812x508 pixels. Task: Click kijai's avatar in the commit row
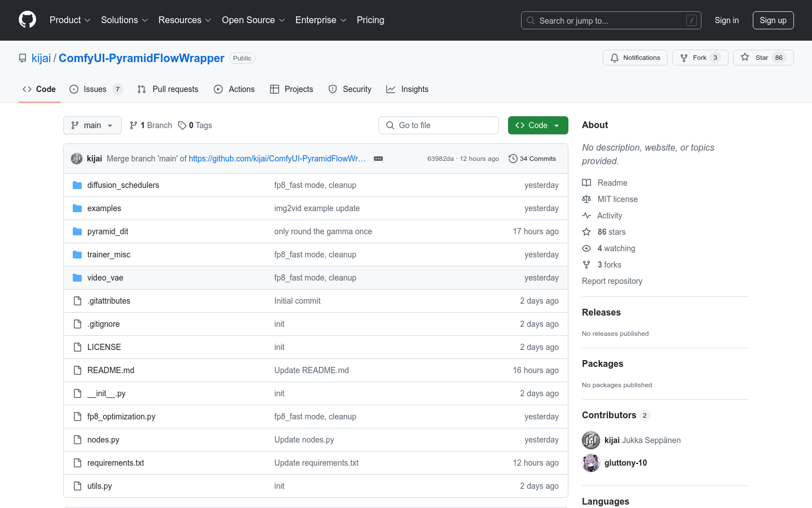click(77, 159)
